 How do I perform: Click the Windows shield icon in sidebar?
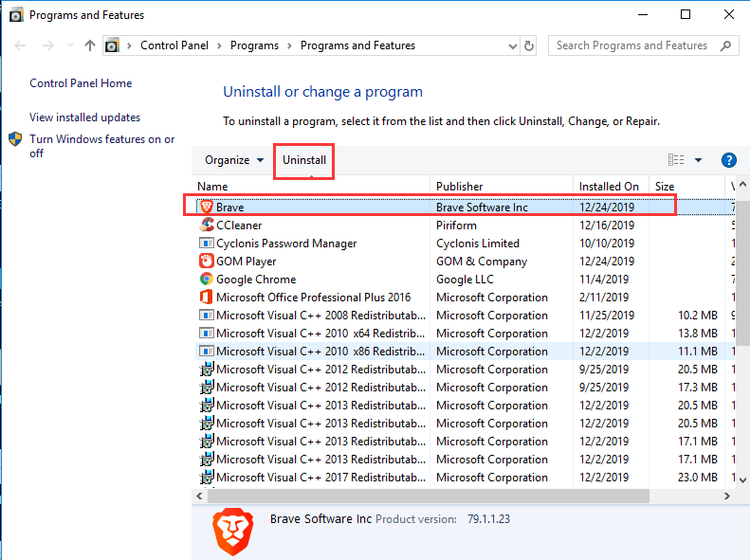15,139
